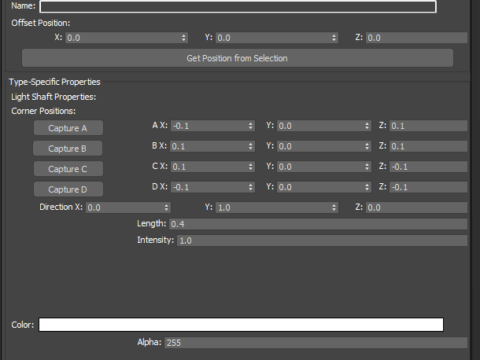Click the Corner Positions label
The image size is (480, 360).
click(x=43, y=111)
